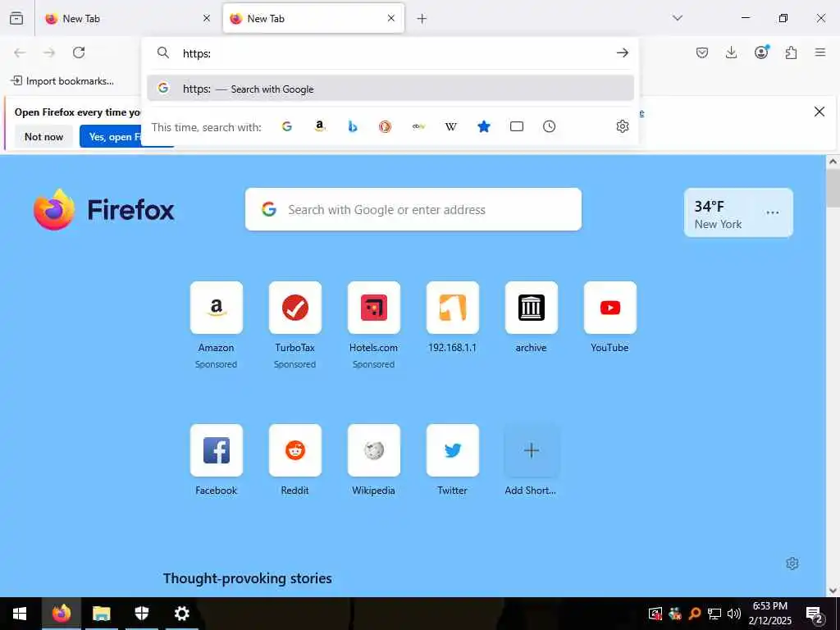Open the Extensions puzzle icon
The width and height of the screenshot is (840, 630).
coord(791,52)
